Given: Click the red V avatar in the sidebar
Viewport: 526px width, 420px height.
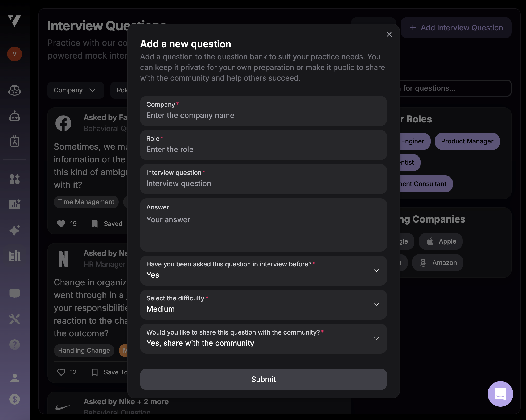Looking at the screenshot, I should [14, 54].
